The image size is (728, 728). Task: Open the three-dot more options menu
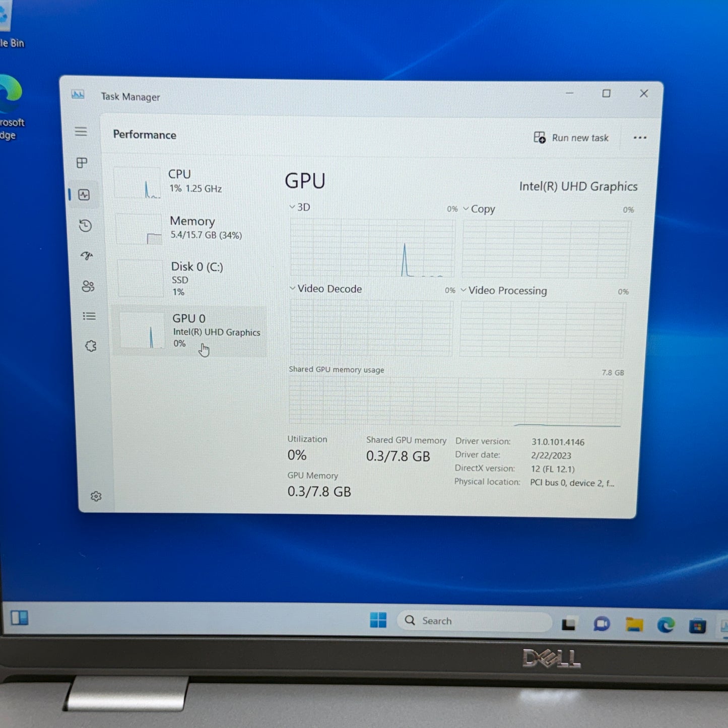[x=640, y=138]
